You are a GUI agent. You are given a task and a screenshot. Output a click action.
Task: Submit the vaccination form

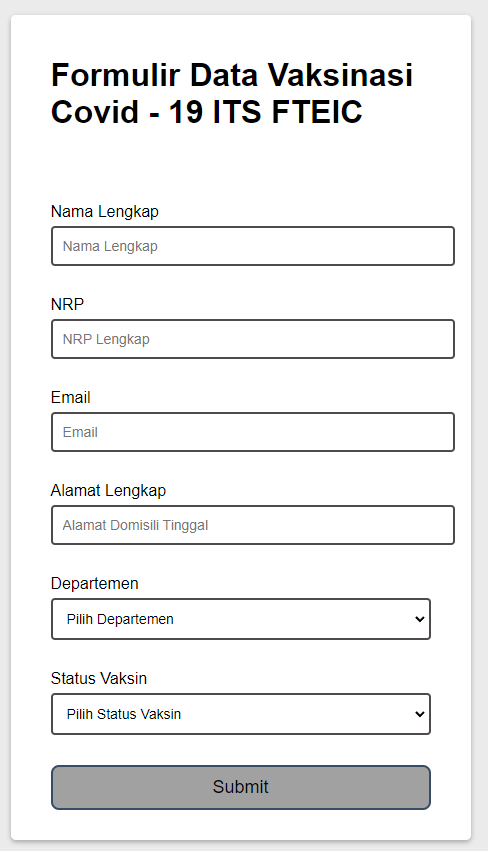[241, 788]
